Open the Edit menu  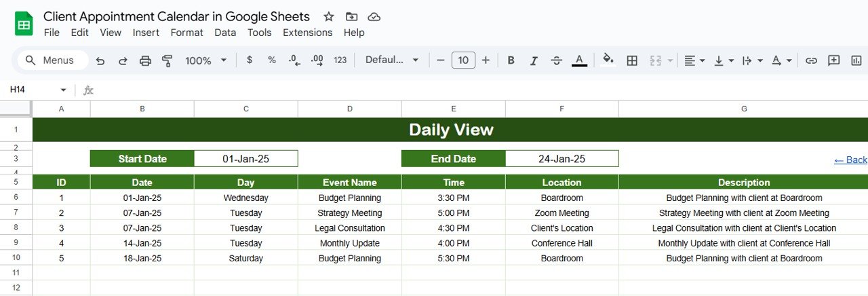coord(79,33)
